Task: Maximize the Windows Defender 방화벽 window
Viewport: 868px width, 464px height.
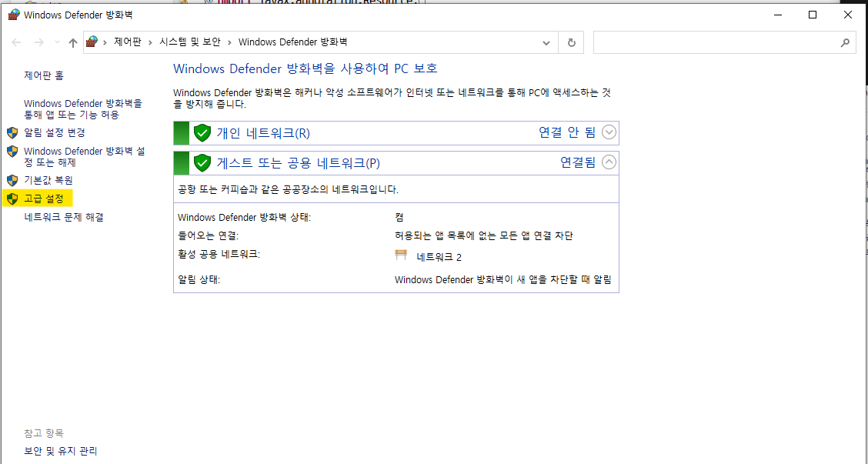Action: click(x=813, y=15)
